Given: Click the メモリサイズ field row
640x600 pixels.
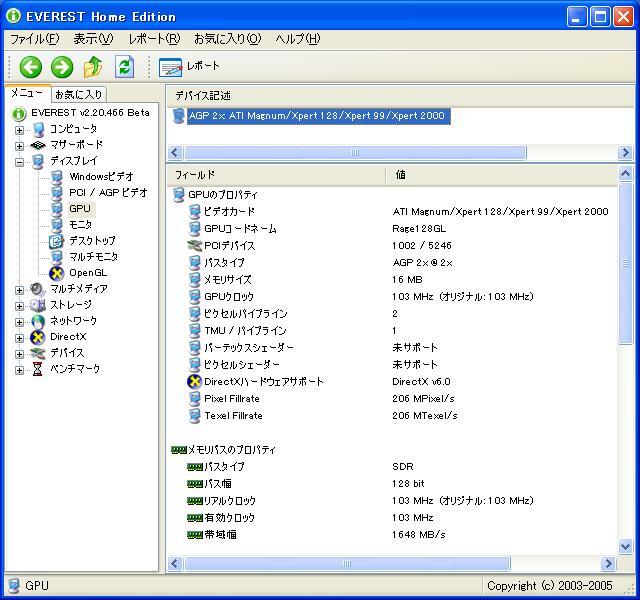Looking at the screenshot, I should (x=392, y=280).
